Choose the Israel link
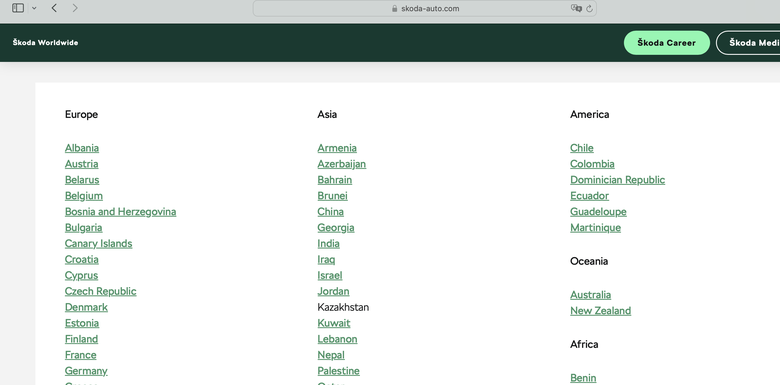Viewport: 780px width, 385px height. pos(330,276)
